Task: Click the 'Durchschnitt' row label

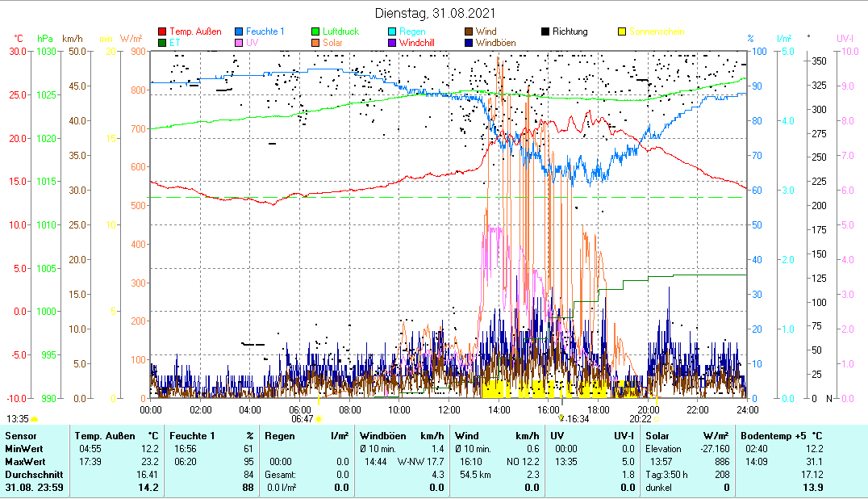Action: tap(35, 475)
